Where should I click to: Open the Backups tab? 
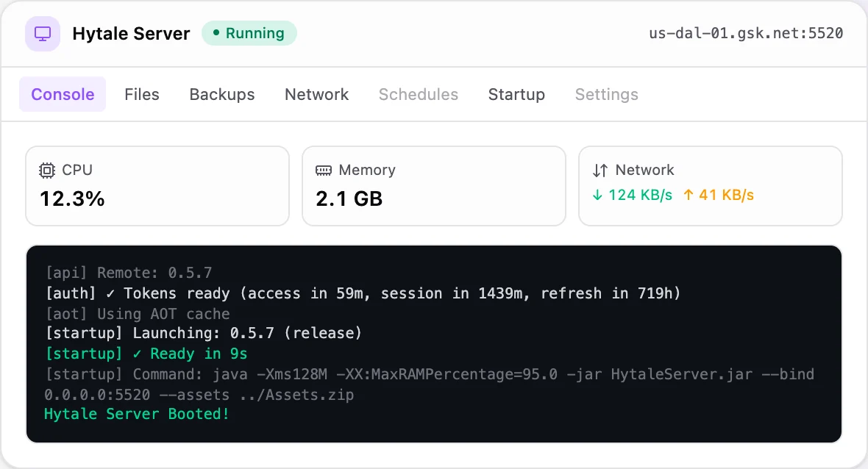coord(222,94)
